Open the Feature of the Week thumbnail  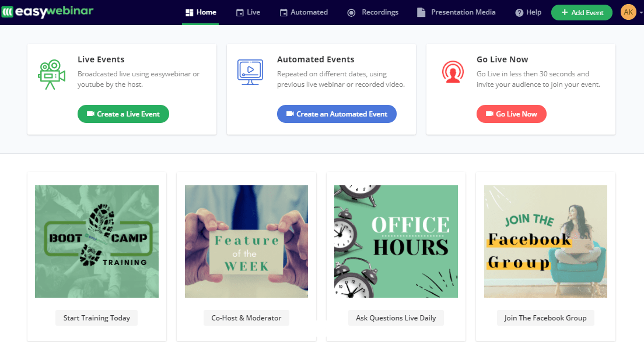[x=246, y=242]
